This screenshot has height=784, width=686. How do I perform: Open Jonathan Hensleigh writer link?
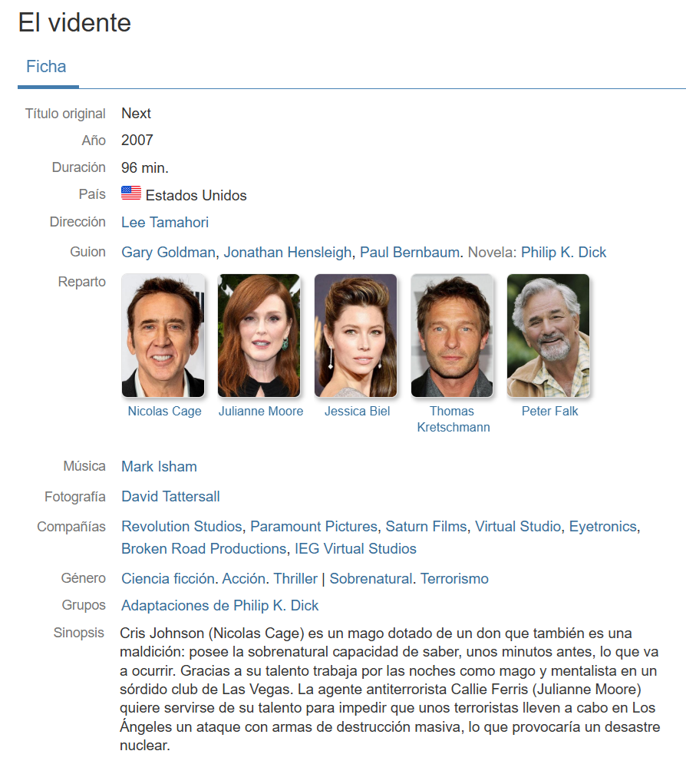tap(288, 253)
